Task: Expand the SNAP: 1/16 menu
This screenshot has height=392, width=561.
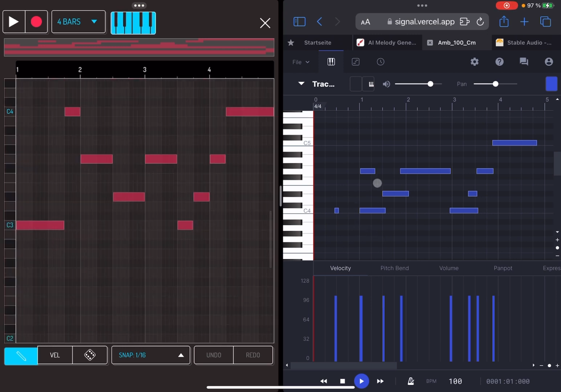Action: 151,355
